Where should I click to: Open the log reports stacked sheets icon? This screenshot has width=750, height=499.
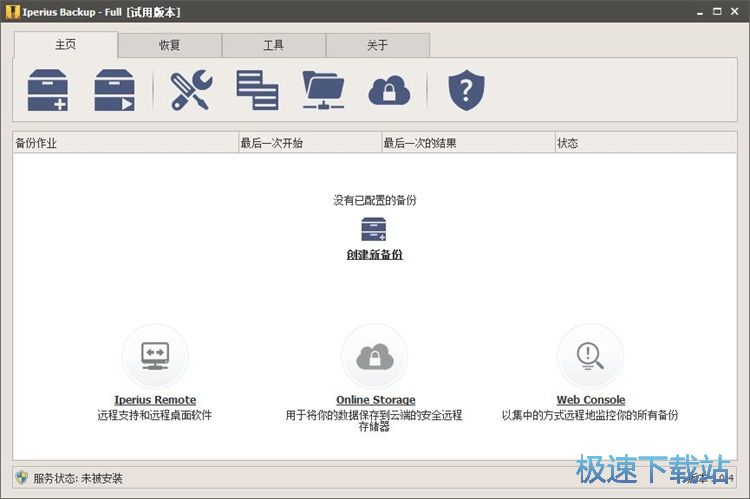click(x=257, y=90)
